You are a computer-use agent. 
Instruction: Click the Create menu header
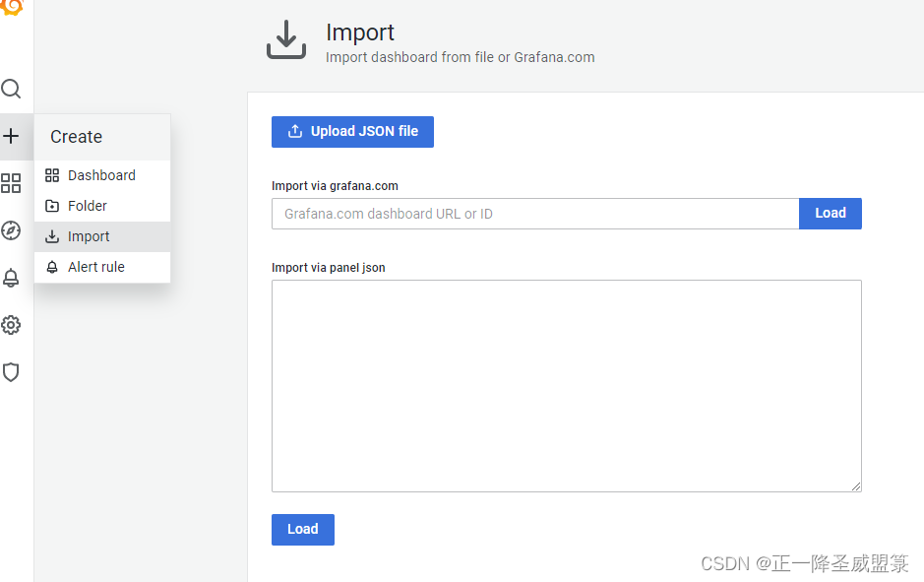tap(102, 137)
